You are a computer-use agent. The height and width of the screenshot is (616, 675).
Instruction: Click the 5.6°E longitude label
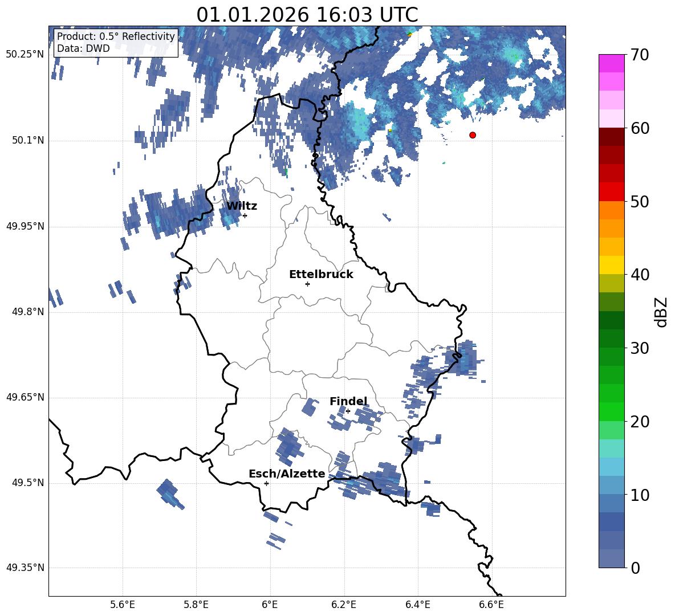[123, 605]
